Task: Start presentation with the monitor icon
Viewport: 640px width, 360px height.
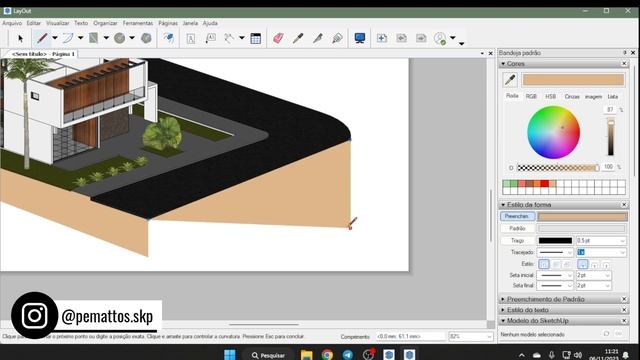Action: pyautogui.click(x=360, y=38)
